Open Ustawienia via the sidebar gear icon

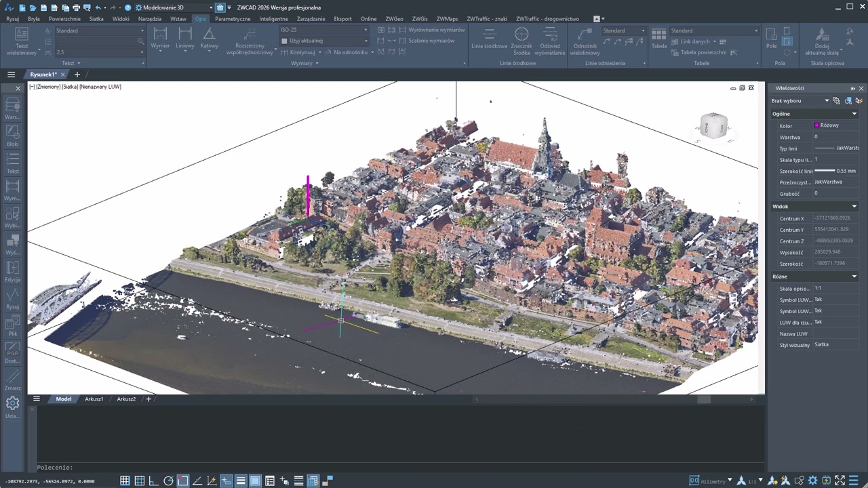12,404
